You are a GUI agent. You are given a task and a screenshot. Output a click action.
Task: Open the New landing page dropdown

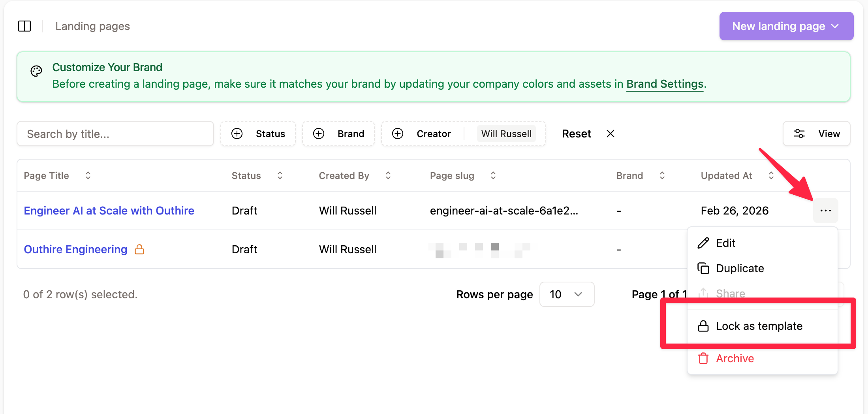(786, 26)
